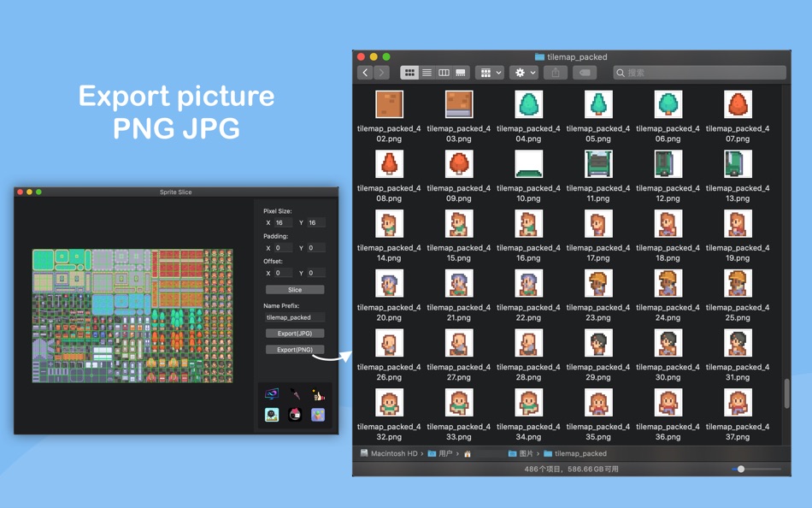Click 用户 folder in the path bar
Image resolution: width=812 pixels, height=508 pixels.
[440, 453]
